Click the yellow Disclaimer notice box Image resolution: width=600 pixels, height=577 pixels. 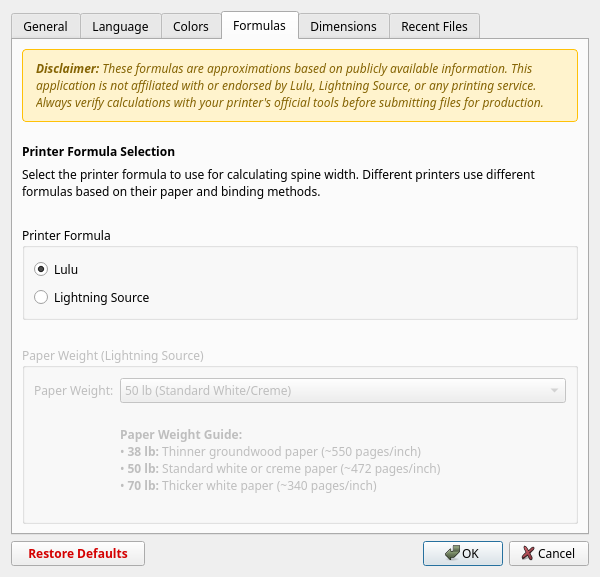[x=300, y=86]
